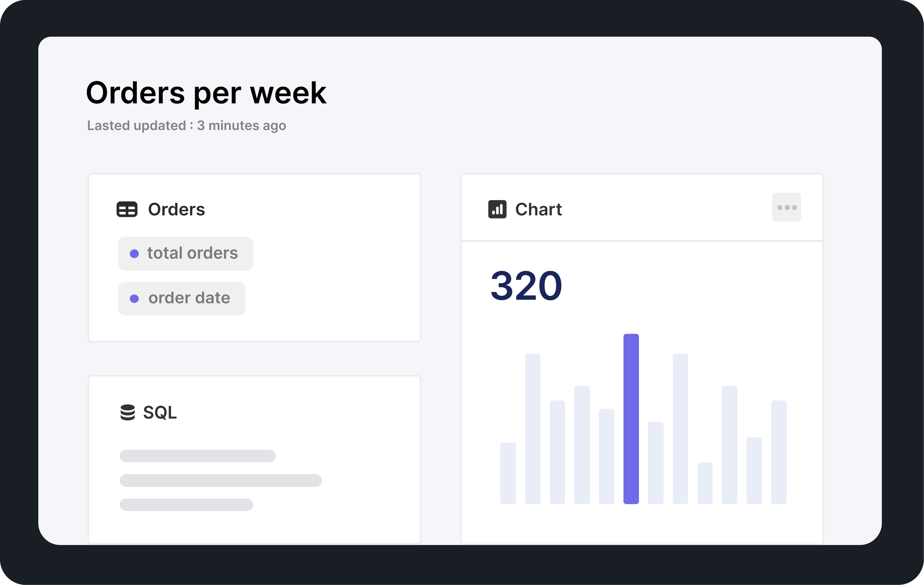924x585 pixels.
Task: Click the Chart panel heading label
Action: [x=538, y=210]
